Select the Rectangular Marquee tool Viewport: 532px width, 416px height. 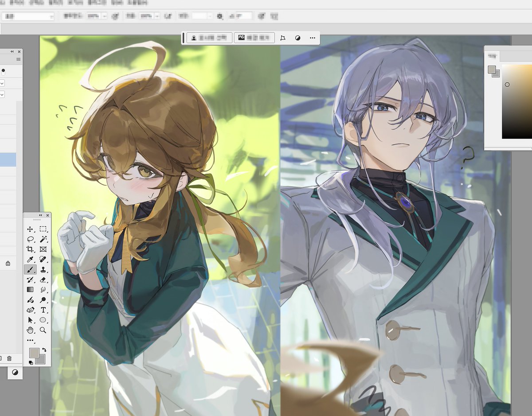tap(43, 229)
